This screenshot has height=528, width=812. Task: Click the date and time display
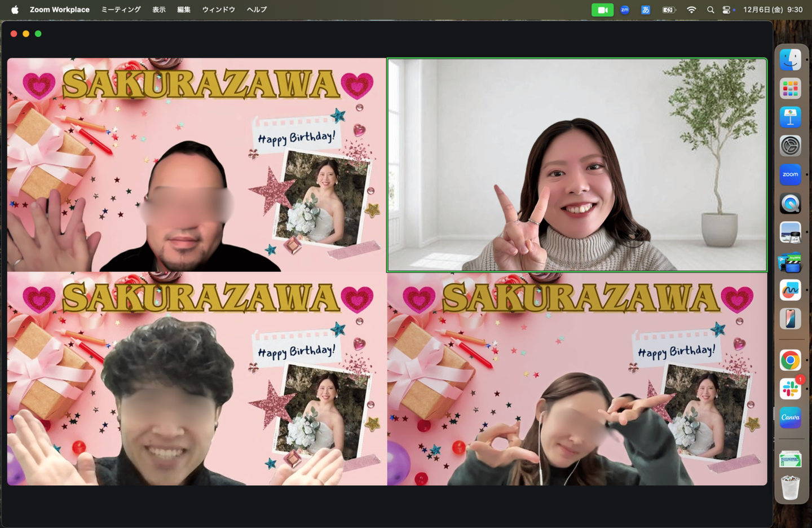point(773,10)
